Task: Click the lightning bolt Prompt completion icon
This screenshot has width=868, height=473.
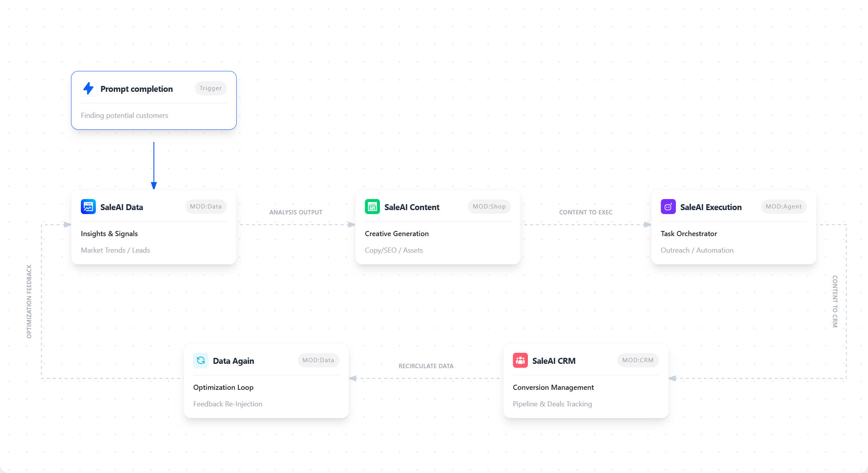Action: click(88, 88)
